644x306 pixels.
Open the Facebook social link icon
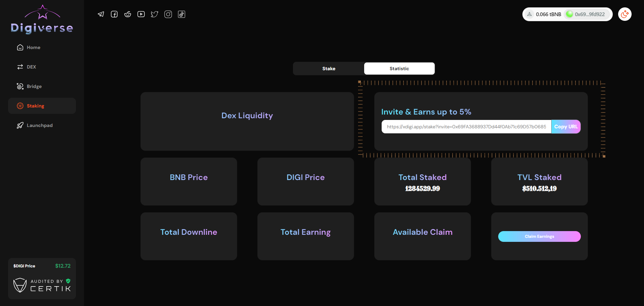pos(114,14)
